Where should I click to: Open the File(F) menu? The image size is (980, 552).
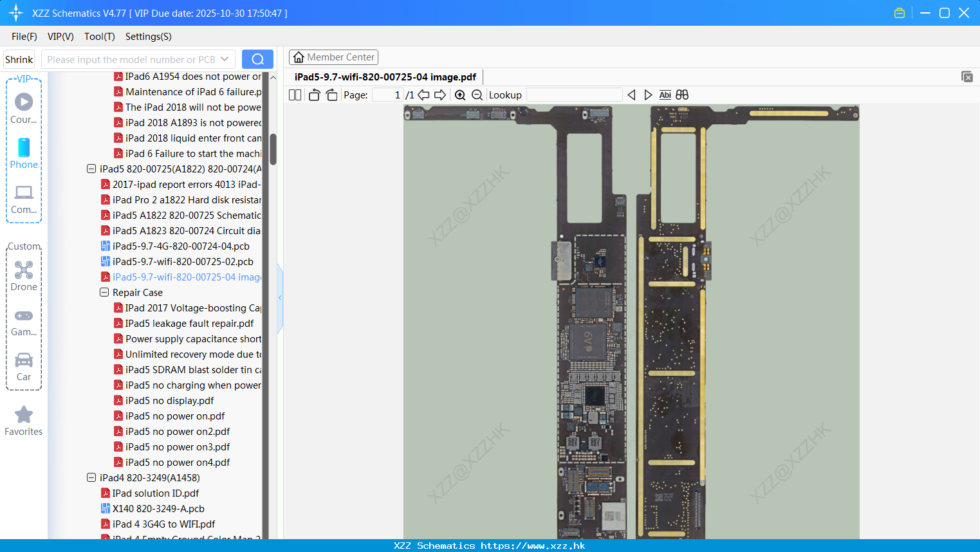(x=24, y=36)
